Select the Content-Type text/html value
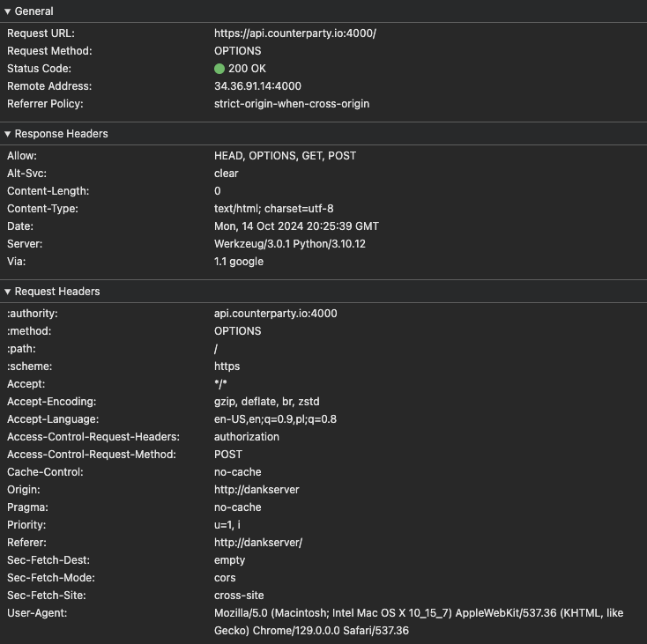Image resolution: width=647 pixels, height=644 pixels. pos(273,209)
